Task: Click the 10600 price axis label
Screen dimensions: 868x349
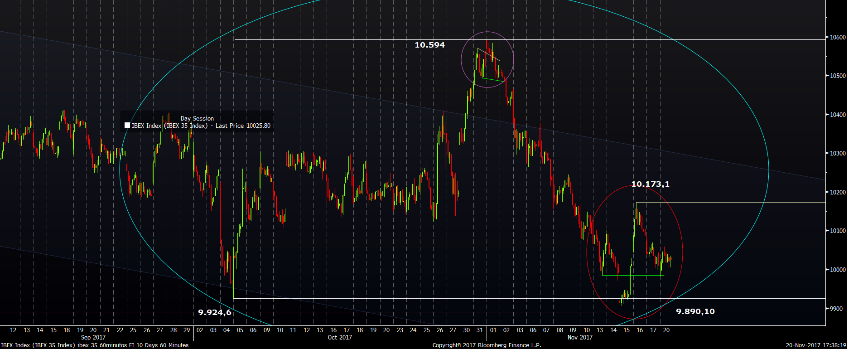Action: [838, 37]
